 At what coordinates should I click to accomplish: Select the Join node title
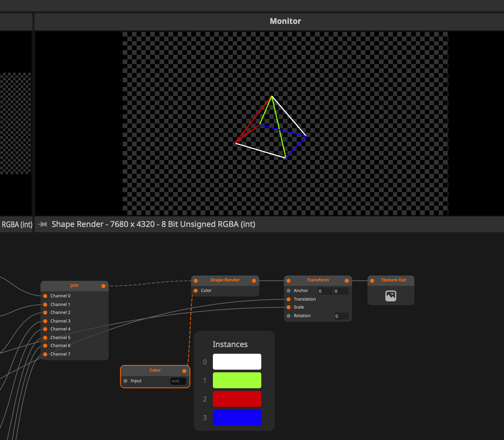74,285
